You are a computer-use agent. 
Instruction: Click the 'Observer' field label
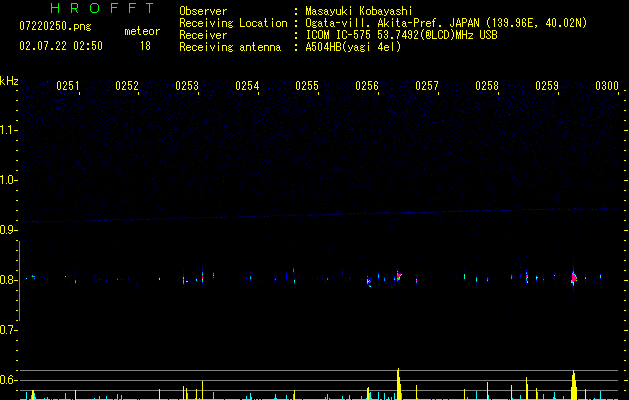tap(203, 11)
